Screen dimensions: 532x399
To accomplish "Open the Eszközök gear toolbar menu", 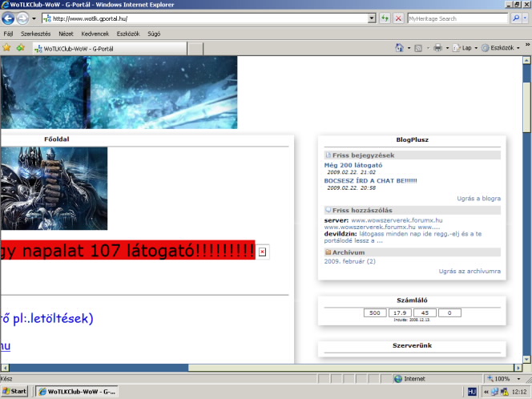I will pos(501,48).
